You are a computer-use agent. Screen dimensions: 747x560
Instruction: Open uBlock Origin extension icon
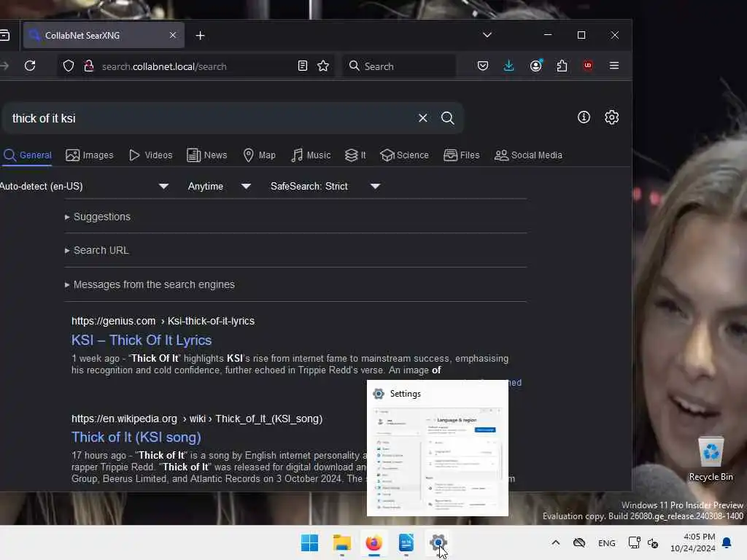pos(588,66)
